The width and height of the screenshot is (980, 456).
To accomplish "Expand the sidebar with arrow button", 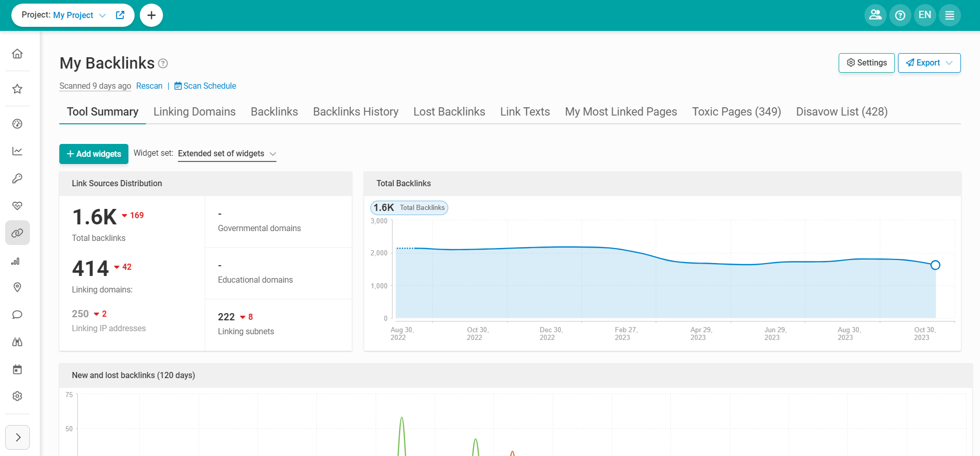I will point(18,437).
